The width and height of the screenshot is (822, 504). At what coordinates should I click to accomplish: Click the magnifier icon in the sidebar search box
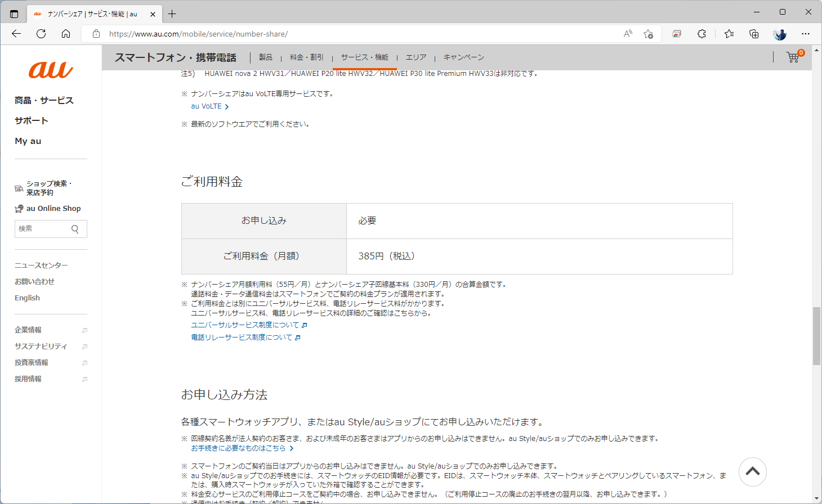[x=74, y=229]
